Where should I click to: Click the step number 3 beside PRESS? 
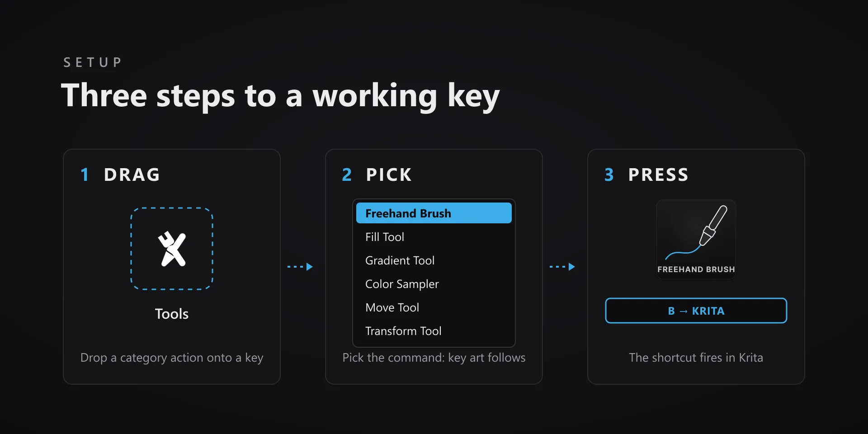click(x=609, y=175)
